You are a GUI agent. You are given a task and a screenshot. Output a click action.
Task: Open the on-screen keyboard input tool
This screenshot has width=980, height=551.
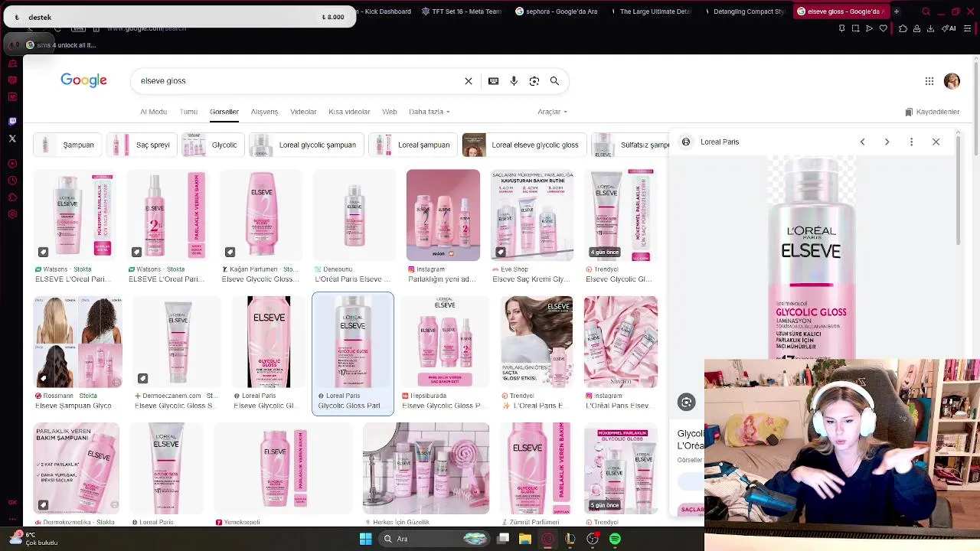coord(494,81)
